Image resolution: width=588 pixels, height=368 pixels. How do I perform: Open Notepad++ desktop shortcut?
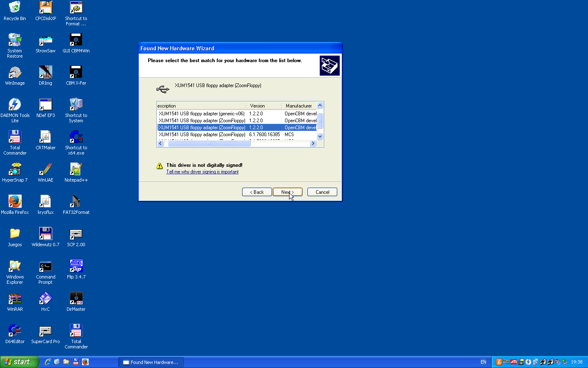click(x=76, y=173)
